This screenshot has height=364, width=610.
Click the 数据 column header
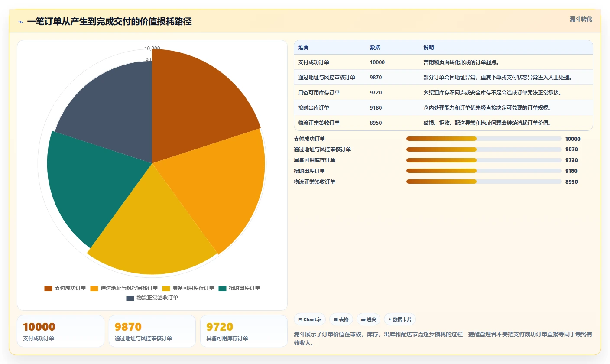point(375,48)
